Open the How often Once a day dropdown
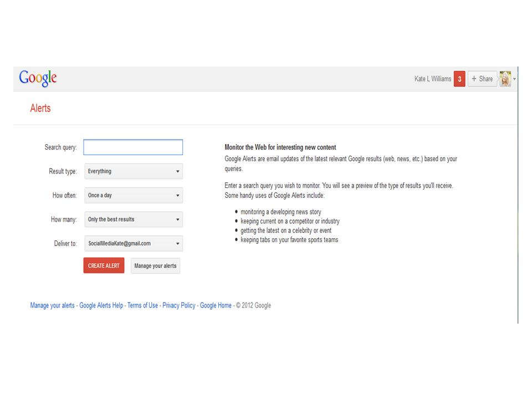532x399 pixels. (134, 196)
